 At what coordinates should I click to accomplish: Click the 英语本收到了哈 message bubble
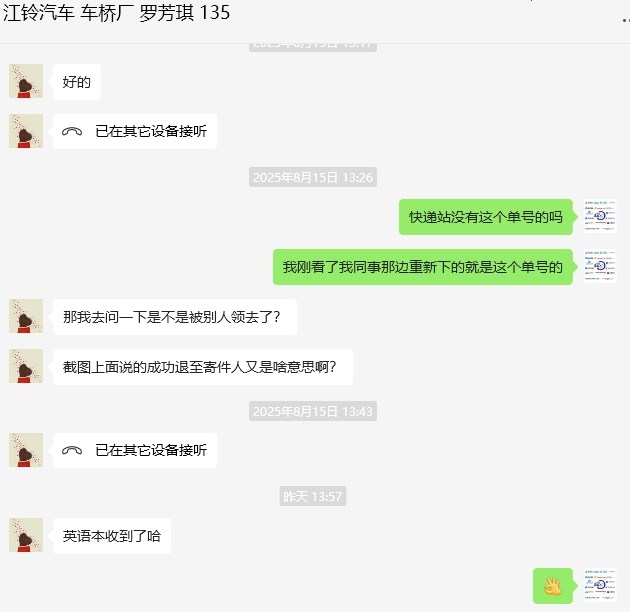coord(112,536)
